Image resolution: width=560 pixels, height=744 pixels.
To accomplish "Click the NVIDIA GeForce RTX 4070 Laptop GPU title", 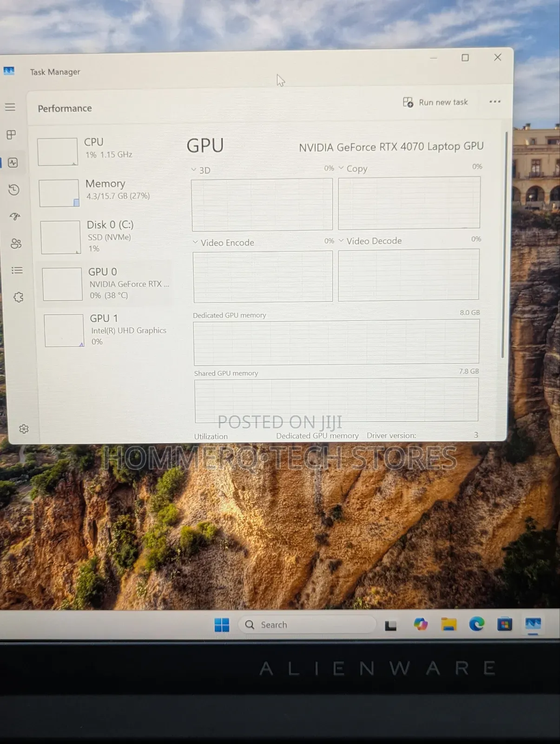I will (391, 147).
